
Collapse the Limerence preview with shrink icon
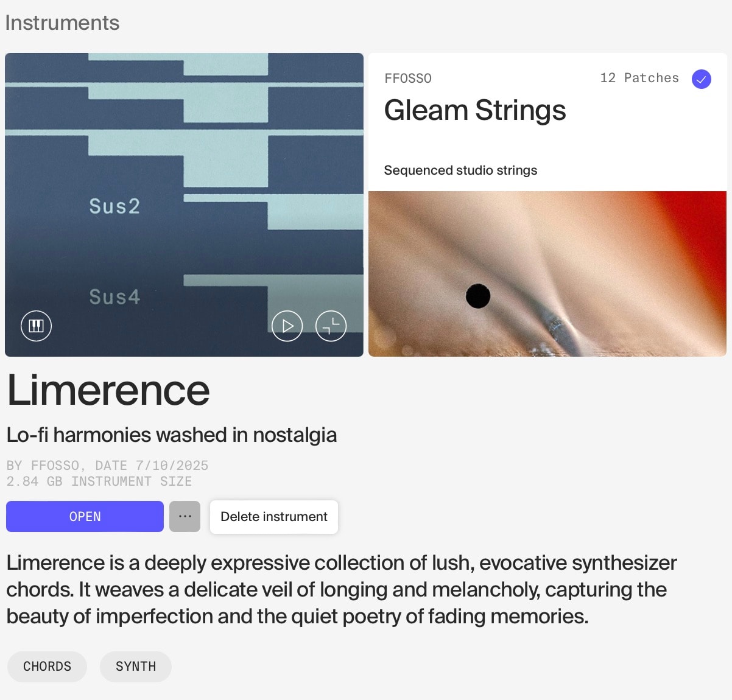tap(331, 326)
